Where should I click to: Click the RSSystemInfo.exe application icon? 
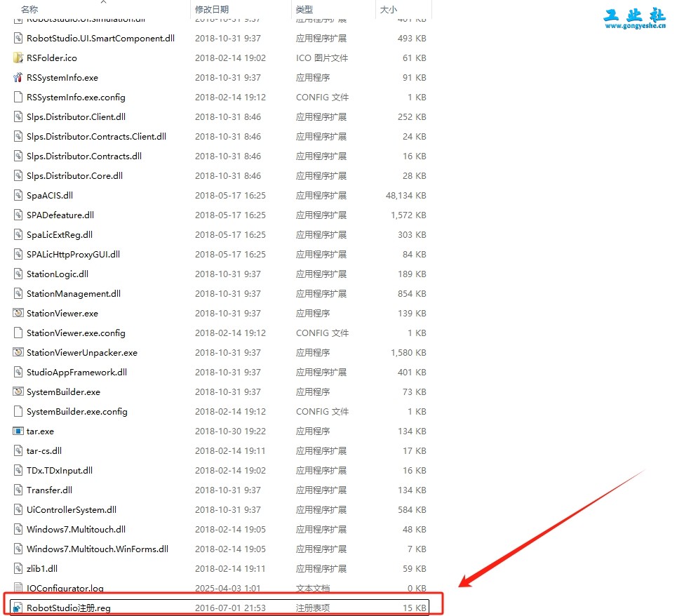pos(18,78)
